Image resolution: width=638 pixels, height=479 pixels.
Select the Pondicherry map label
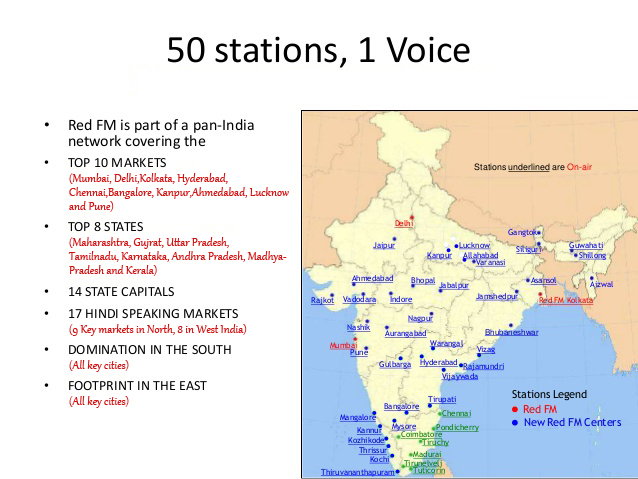[457, 428]
